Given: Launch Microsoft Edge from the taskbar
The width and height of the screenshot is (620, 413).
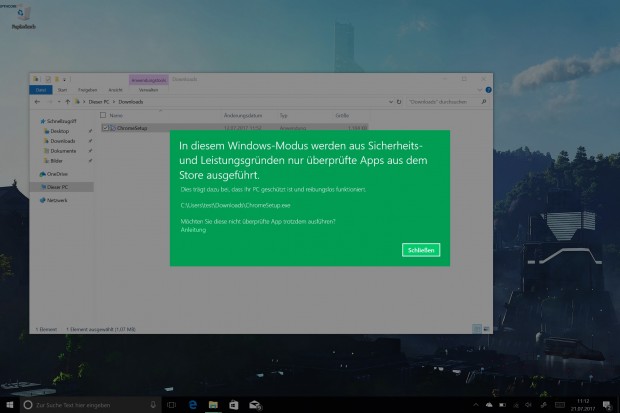Looking at the screenshot, I should point(193,405).
